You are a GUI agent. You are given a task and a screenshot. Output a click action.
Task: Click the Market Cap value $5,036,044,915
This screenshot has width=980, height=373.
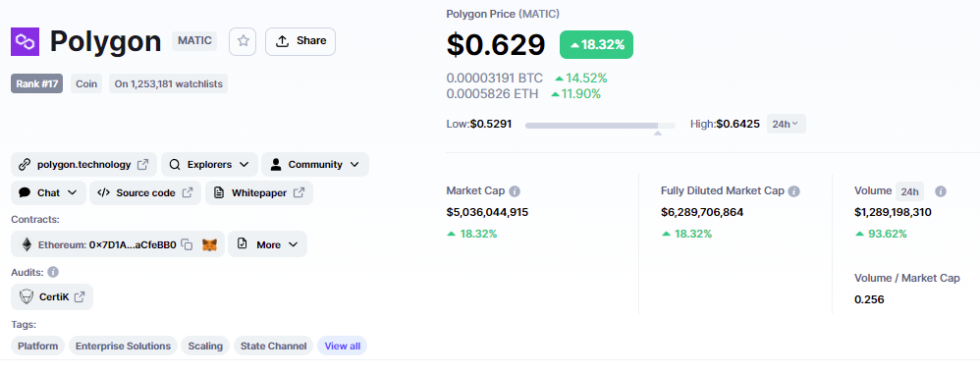[487, 212]
